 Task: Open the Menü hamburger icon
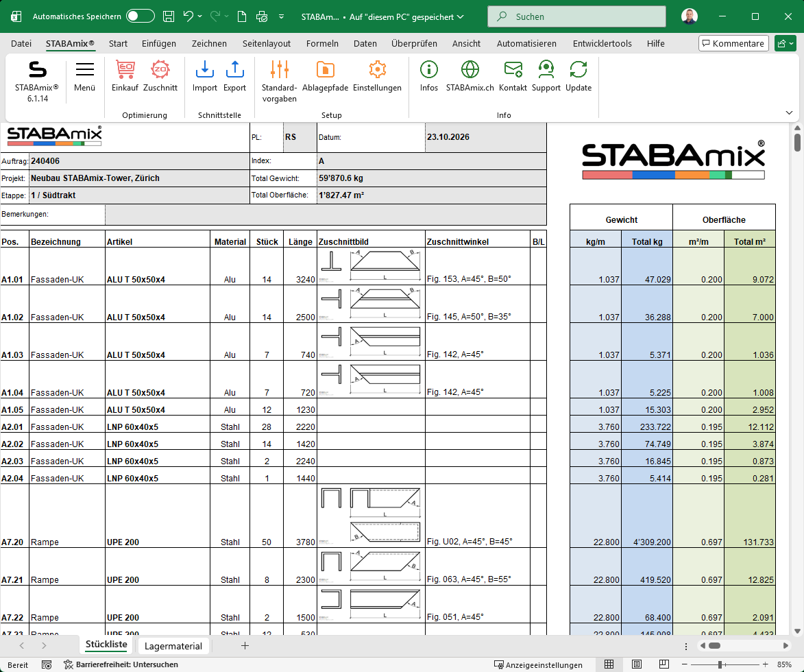pyautogui.click(x=84, y=76)
